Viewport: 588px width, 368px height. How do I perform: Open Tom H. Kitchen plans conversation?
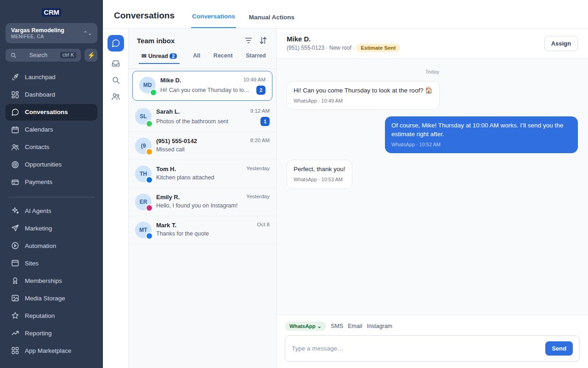click(202, 174)
